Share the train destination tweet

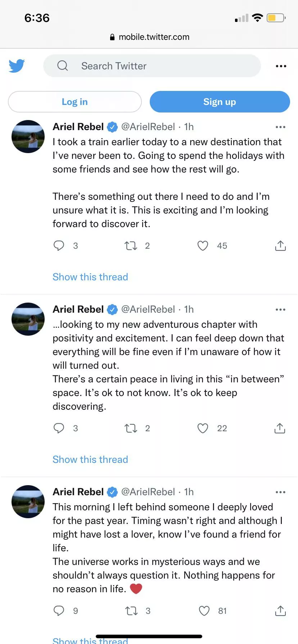pos(280,246)
